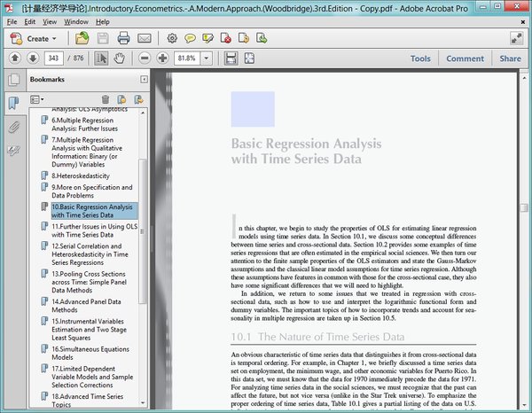
Task: Click the Print icon in toolbar
Action: click(123, 38)
